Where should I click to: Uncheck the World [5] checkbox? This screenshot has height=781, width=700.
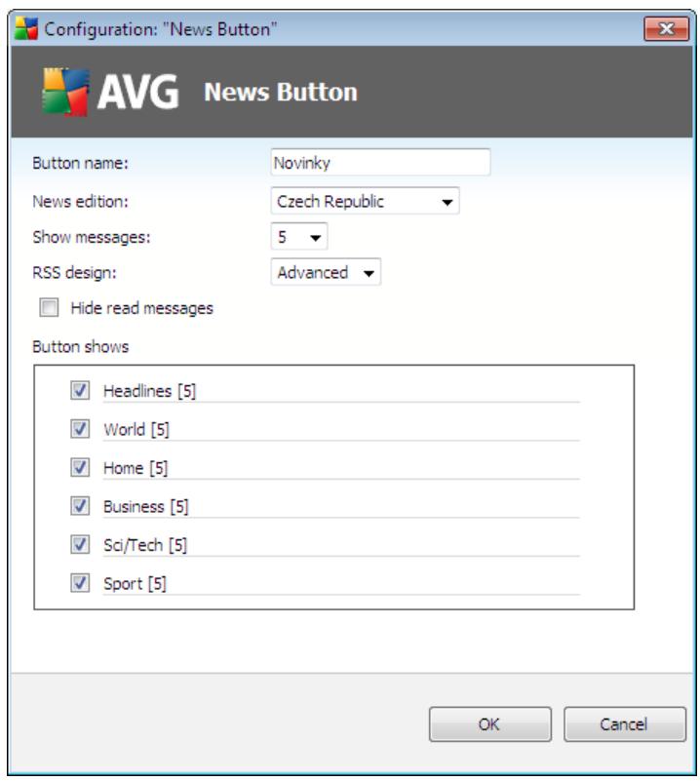pos(80,428)
